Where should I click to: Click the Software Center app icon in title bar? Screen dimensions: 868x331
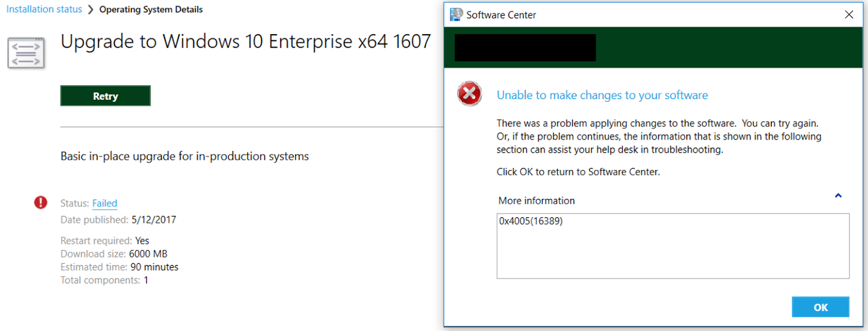456,15
